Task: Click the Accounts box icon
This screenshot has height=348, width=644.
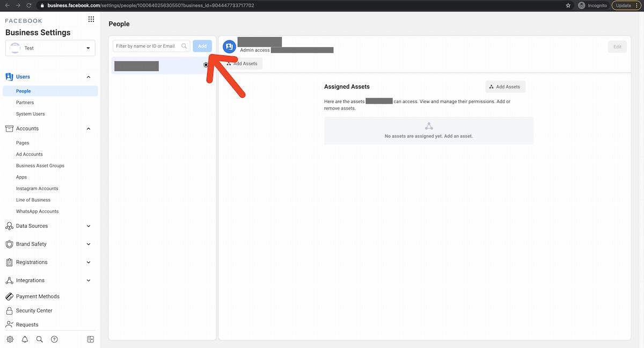Action: click(9, 128)
